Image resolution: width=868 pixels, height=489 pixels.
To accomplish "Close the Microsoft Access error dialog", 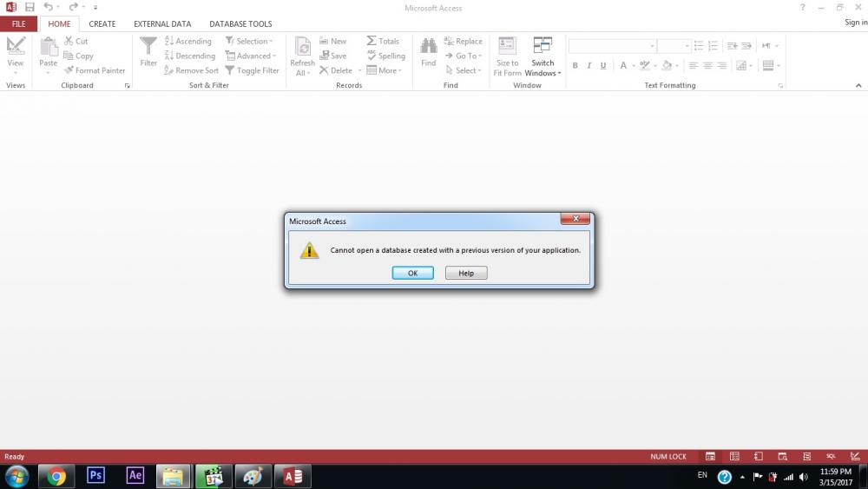I will 575,219.
